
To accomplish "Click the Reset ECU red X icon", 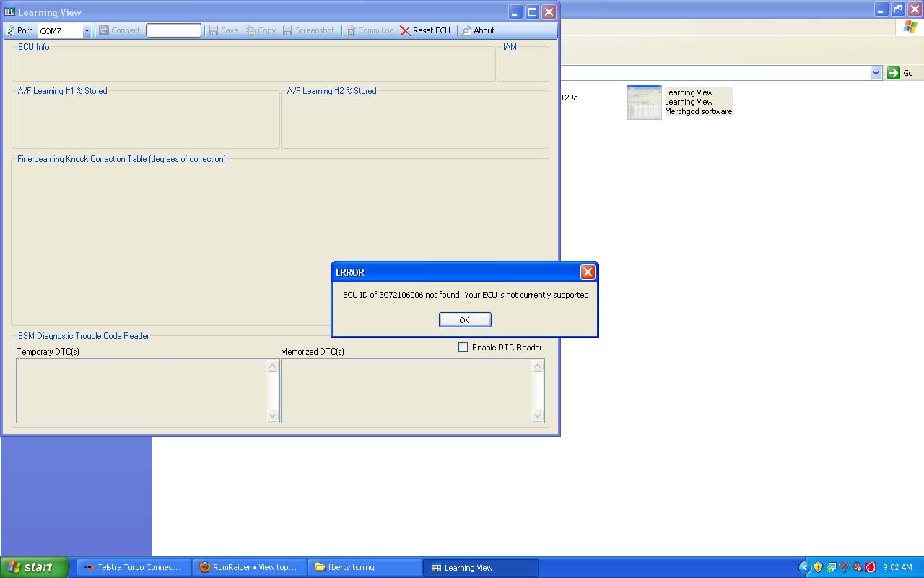I will click(405, 30).
